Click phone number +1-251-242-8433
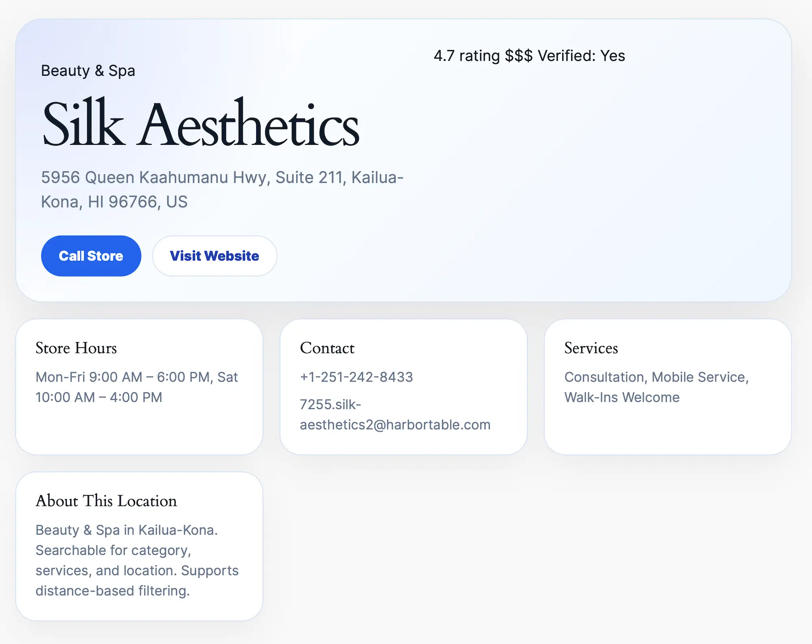Screen dimensions: 812x644 pos(356,377)
